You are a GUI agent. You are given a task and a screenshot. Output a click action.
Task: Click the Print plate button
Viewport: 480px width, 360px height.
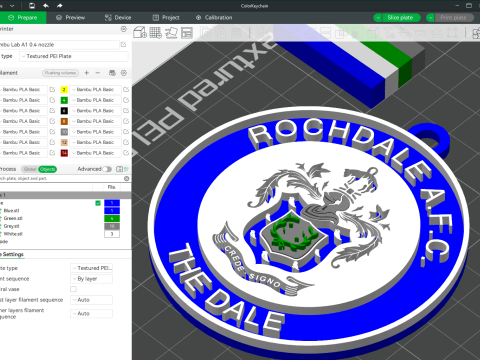click(x=454, y=18)
